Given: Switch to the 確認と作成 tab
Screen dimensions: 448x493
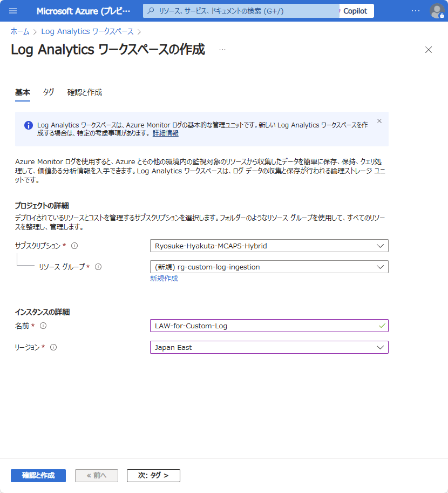Looking at the screenshot, I should [x=85, y=92].
